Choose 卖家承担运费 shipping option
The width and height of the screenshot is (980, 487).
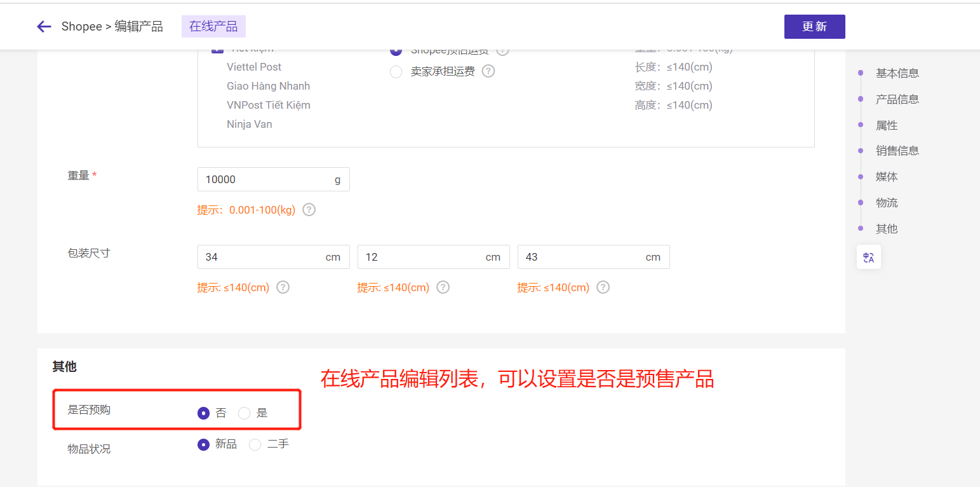tap(396, 72)
